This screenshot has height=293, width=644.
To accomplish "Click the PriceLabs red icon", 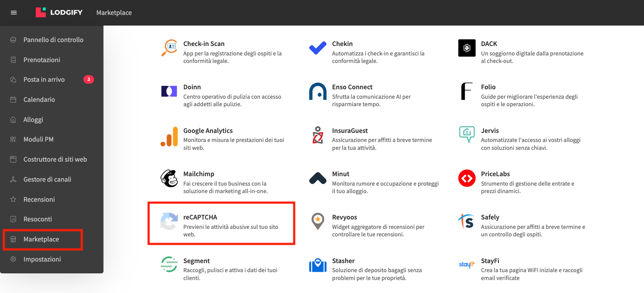I will coord(467,178).
